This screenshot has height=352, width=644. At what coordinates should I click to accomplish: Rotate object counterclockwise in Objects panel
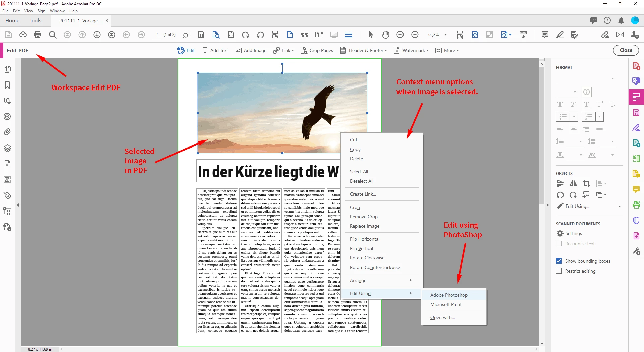coord(560,195)
